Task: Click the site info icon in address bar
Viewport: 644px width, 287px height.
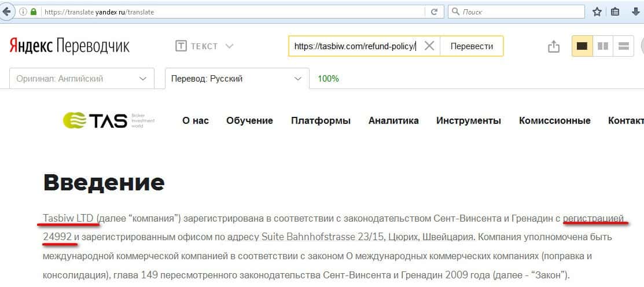Action: point(23,12)
